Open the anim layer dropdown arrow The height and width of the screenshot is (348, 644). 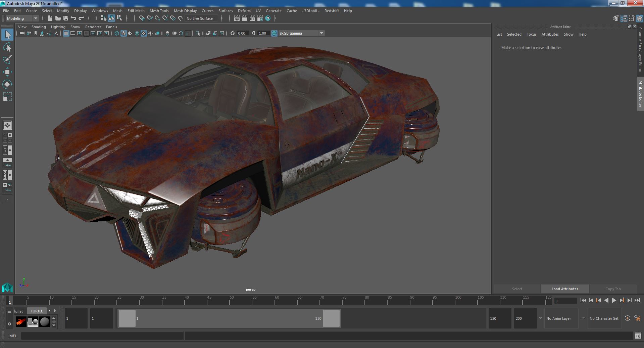point(540,318)
